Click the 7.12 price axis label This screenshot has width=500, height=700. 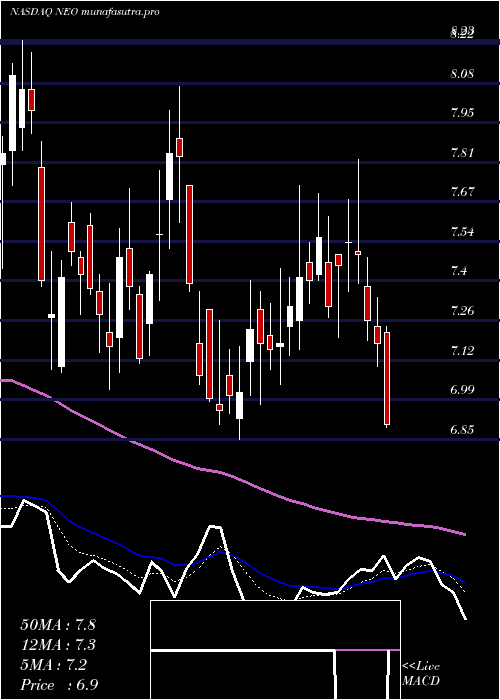point(462,350)
